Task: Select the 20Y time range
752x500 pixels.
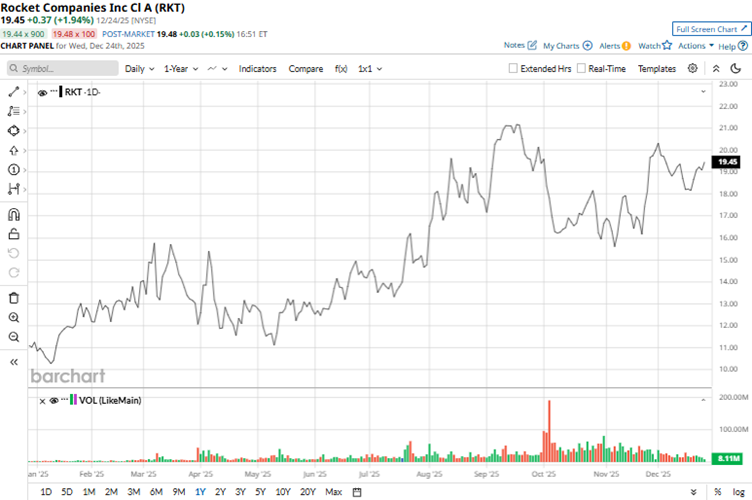Action: [308, 492]
